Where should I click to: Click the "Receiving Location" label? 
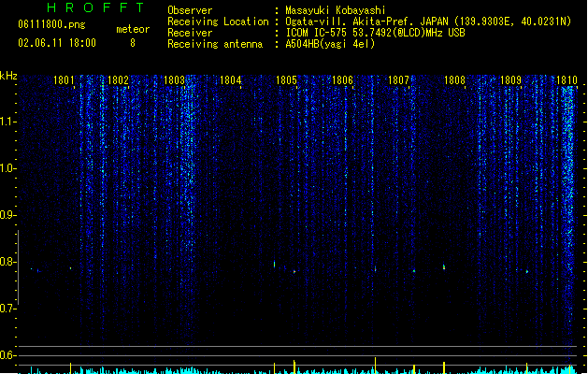point(218,22)
